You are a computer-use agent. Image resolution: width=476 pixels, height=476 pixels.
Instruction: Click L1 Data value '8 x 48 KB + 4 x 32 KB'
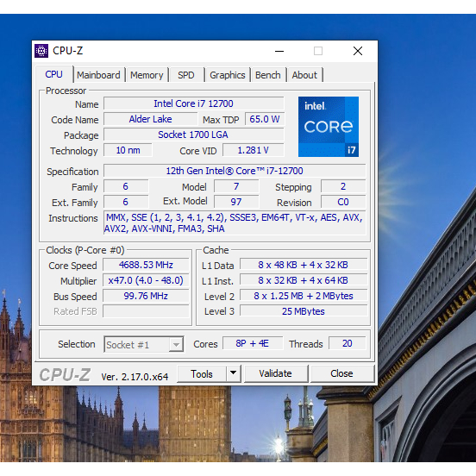click(304, 265)
